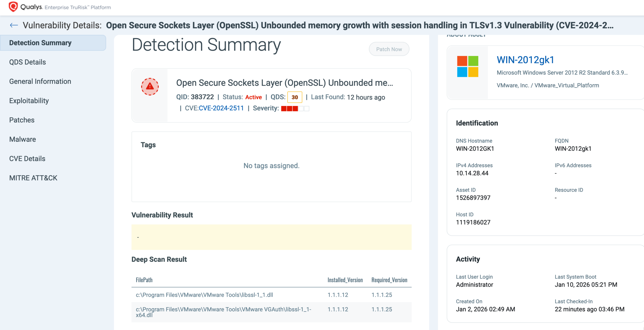
Task: Click the Severity rating bar
Action: pyautogui.click(x=294, y=108)
